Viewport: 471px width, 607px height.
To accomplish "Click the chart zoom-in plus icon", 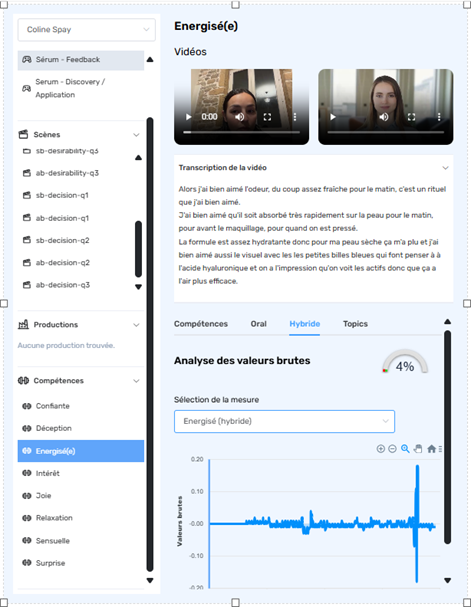I will (x=381, y=449).
